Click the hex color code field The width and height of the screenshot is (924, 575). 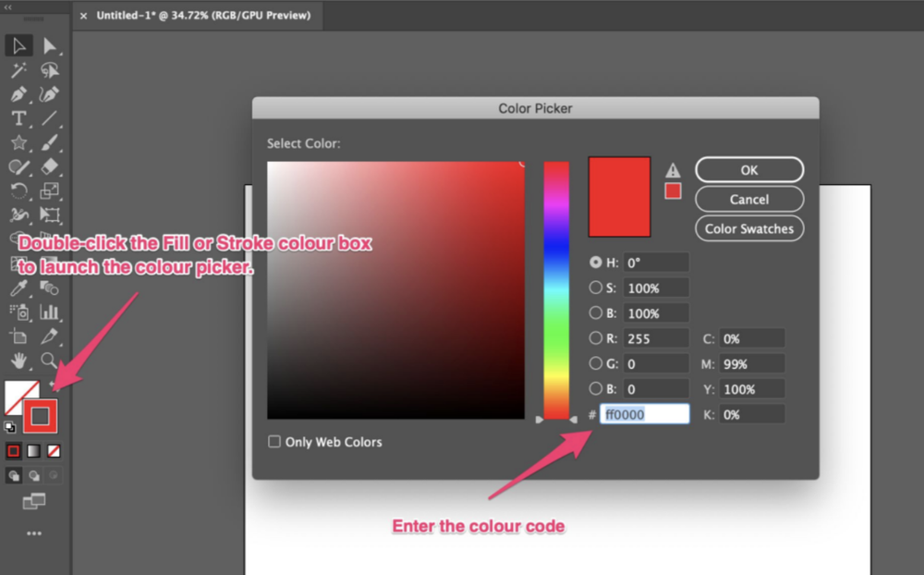pyautogui.click(x=645, y=413)
